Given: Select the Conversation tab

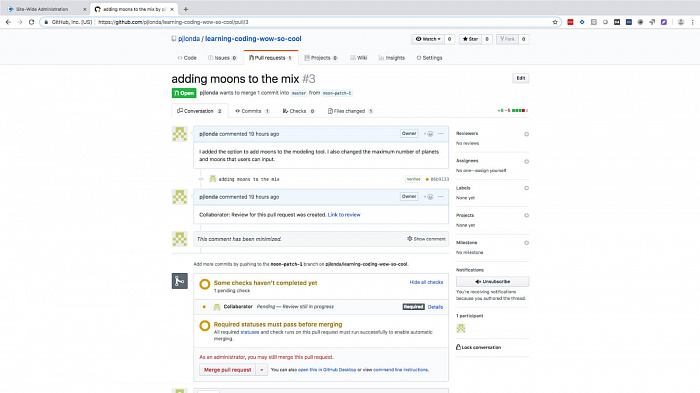Looking at the screenshot, I should click(200, 111).
